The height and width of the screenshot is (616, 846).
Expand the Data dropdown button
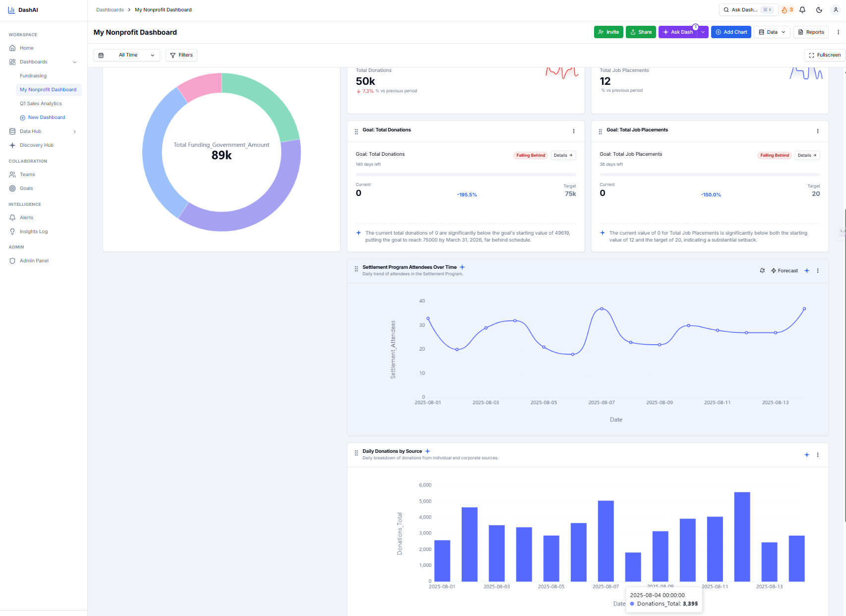pos(772,32)
